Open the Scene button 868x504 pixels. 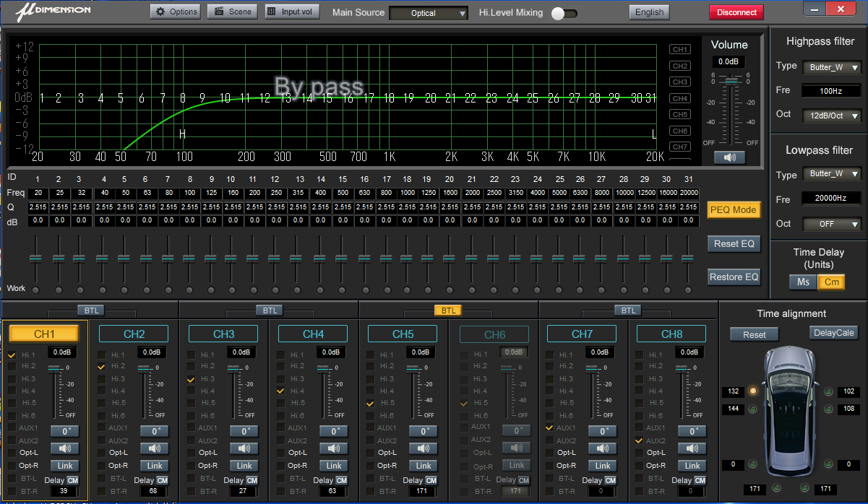pyautogui.click(x=232, y=12)
